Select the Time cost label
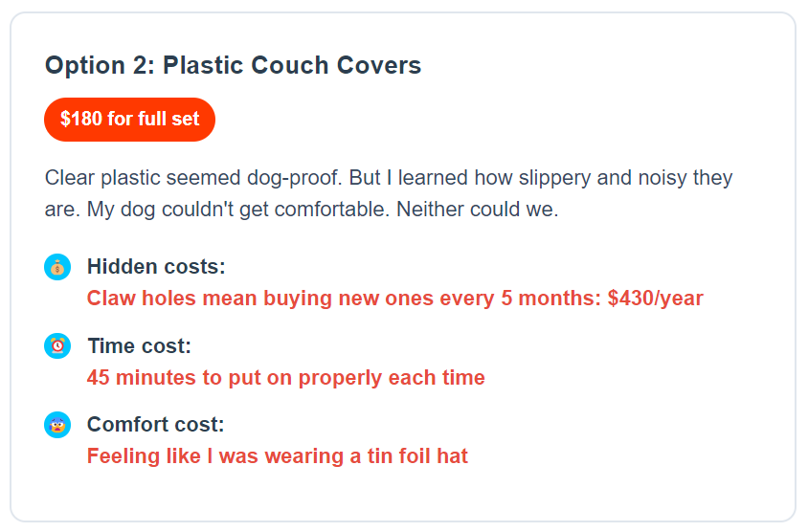Viewport: 808px width, 532px height. (x=139, y=345)
